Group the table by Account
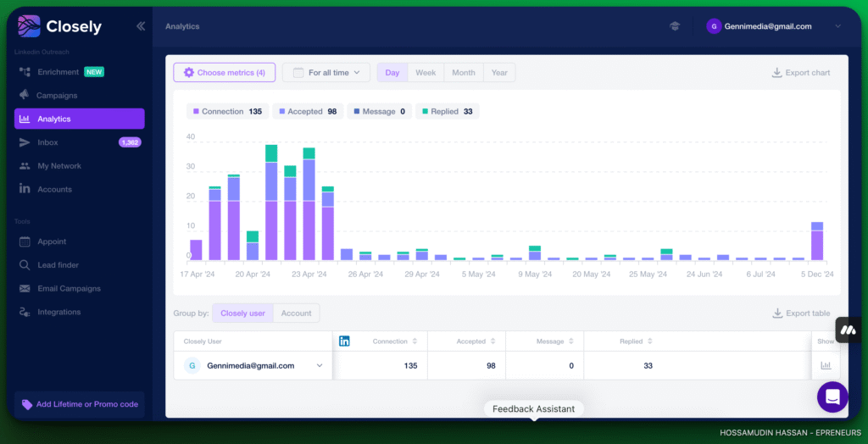Image resolution: width=868 pixels, height=444 pixels. [x=296, y=314]
